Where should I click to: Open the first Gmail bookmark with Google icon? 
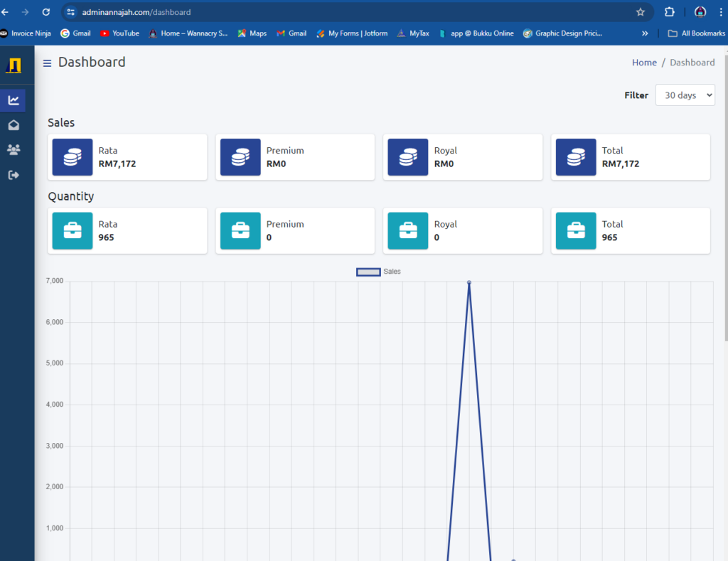tap(75, 33)
